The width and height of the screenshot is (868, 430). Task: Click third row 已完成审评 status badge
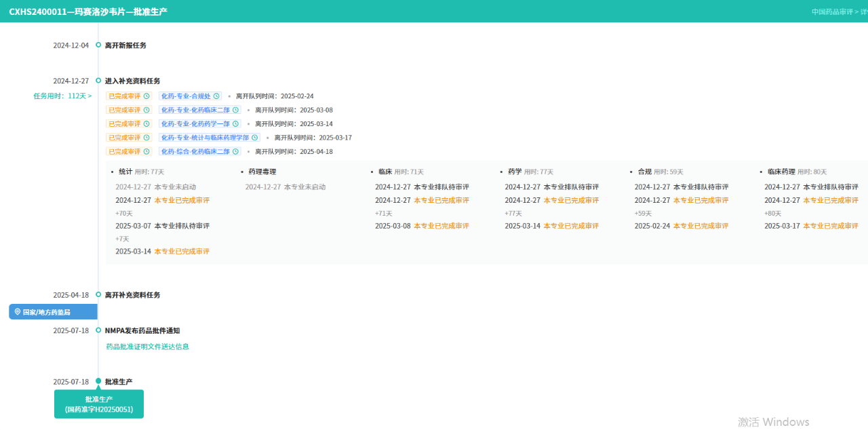125,124
